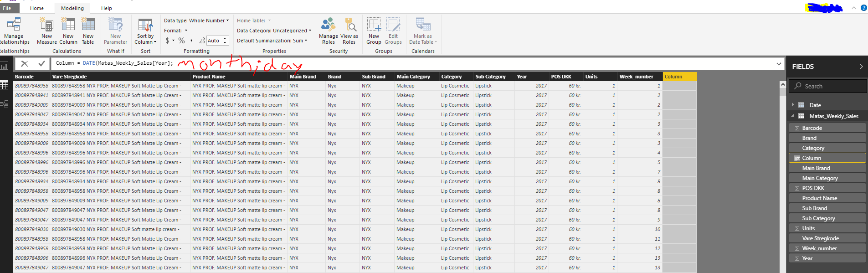
Task: Collapse the Fields pane
Action: pos(861,67)
